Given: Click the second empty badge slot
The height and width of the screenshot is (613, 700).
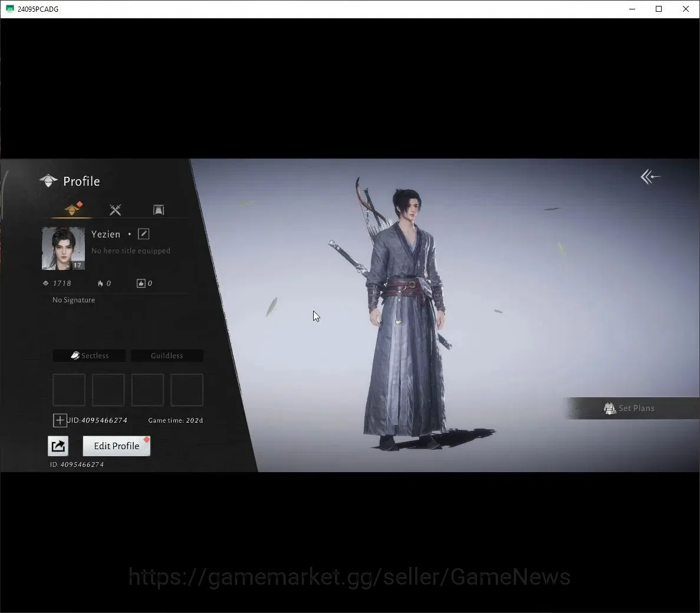Looking at the screenshot, I should tap(108, 390).
